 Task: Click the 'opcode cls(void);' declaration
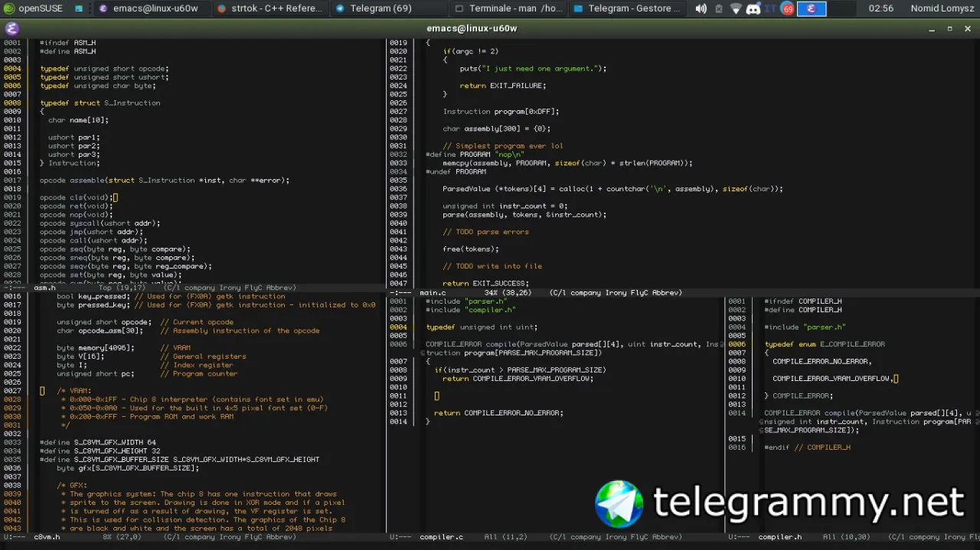coord(76,197)
